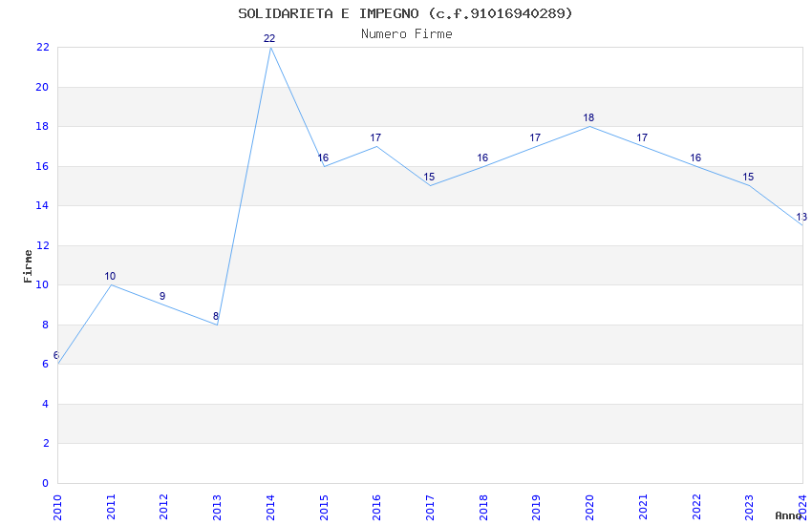Select the data label 15 above 2017

pyautogui.click(x=429, y=178)
